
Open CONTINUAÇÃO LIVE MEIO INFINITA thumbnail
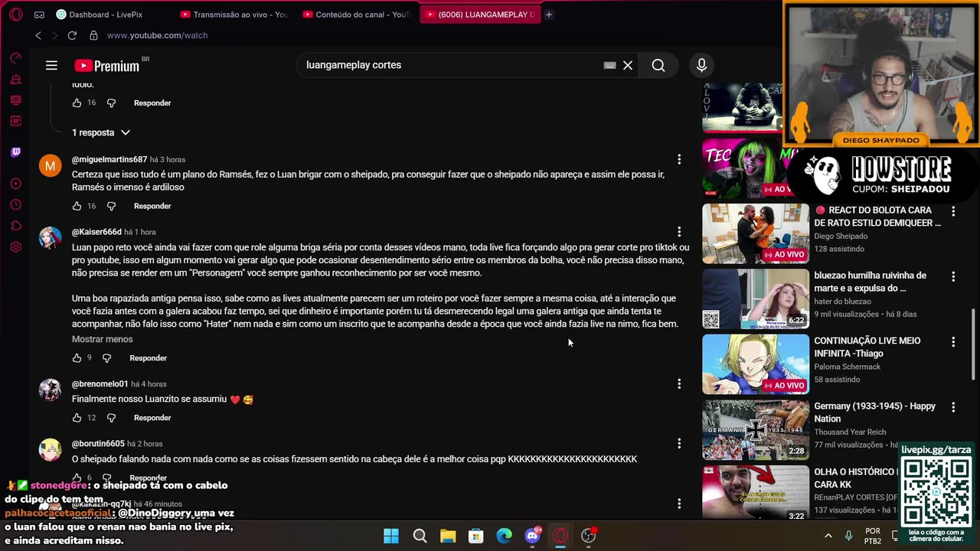(x=756, y=364)
